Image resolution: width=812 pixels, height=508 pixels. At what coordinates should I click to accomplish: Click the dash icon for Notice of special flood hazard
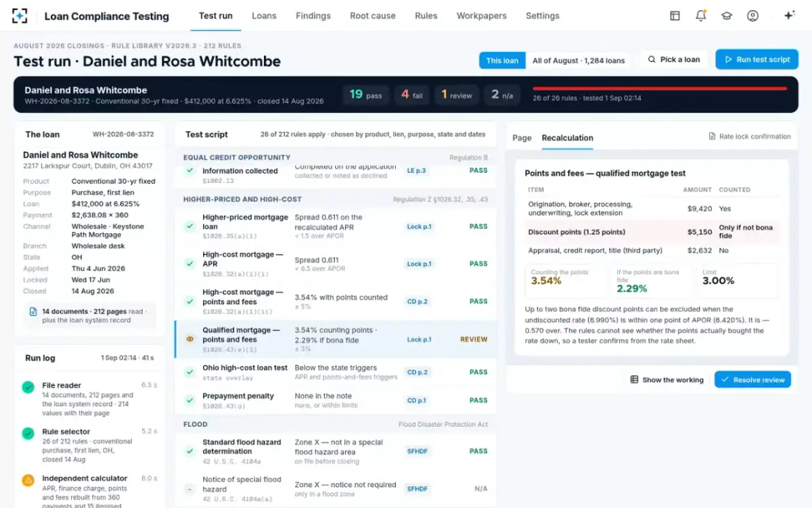coord(190,488)
